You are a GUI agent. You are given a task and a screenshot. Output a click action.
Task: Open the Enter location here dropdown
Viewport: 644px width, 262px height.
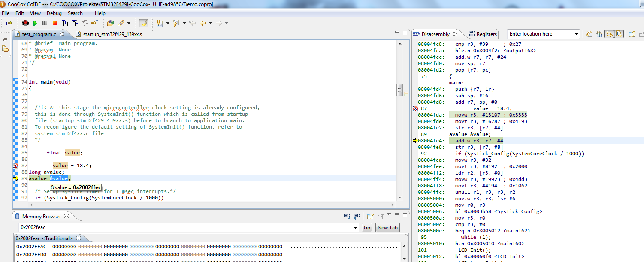pos(576,34)
